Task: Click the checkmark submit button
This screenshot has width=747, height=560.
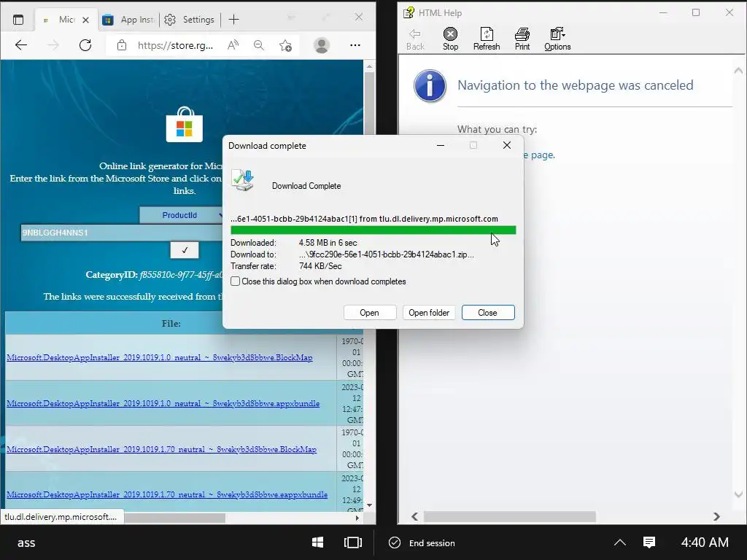Action: [185, 250]
